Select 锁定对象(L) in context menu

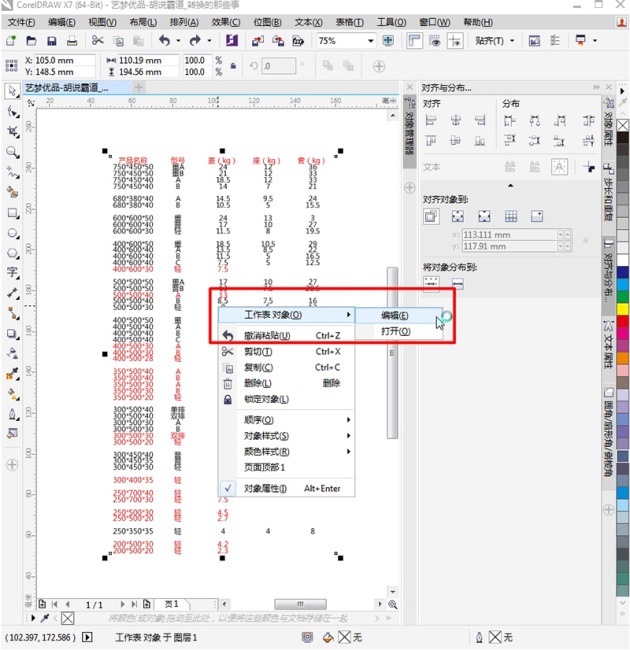(287, 400)
